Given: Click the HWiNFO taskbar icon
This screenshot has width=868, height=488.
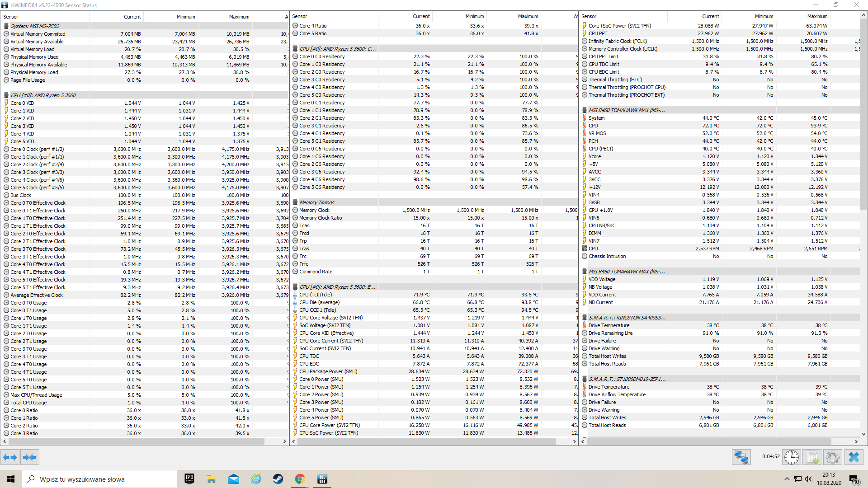Looking at the screenshot, I should (322, 479).
